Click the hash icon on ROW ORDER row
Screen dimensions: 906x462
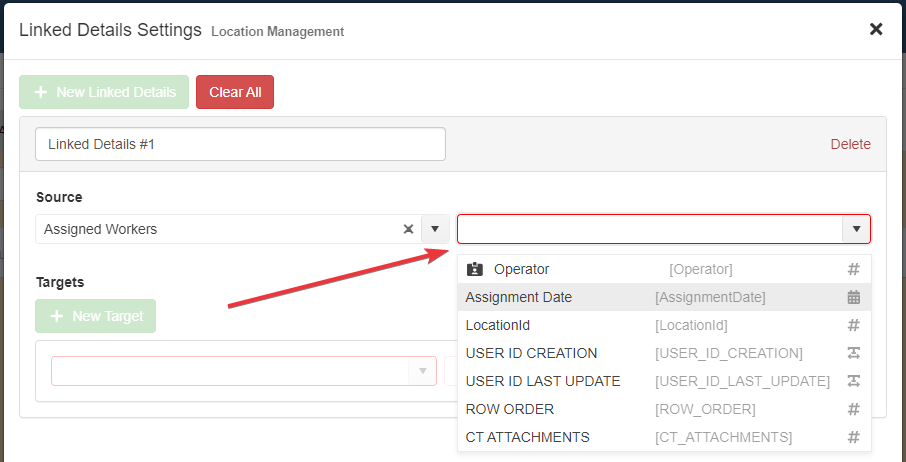tap(853, 409)
